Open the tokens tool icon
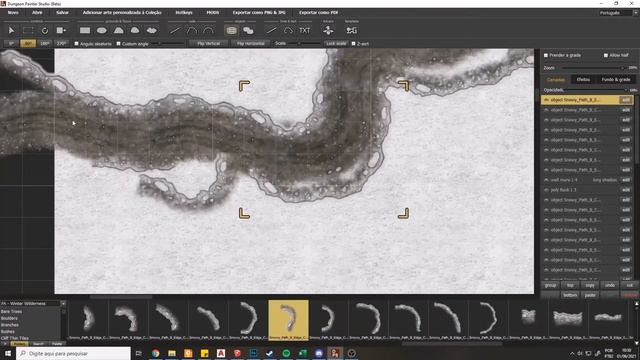This screenshot has width=640, height=360. pyautogui.click(x=328, y=30)
